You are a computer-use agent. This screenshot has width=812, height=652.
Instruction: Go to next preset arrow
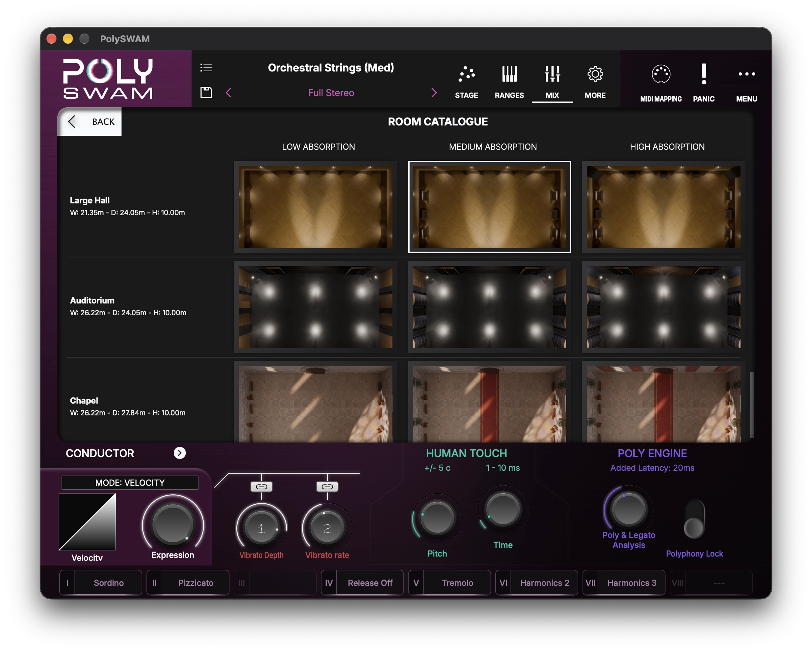434,93
